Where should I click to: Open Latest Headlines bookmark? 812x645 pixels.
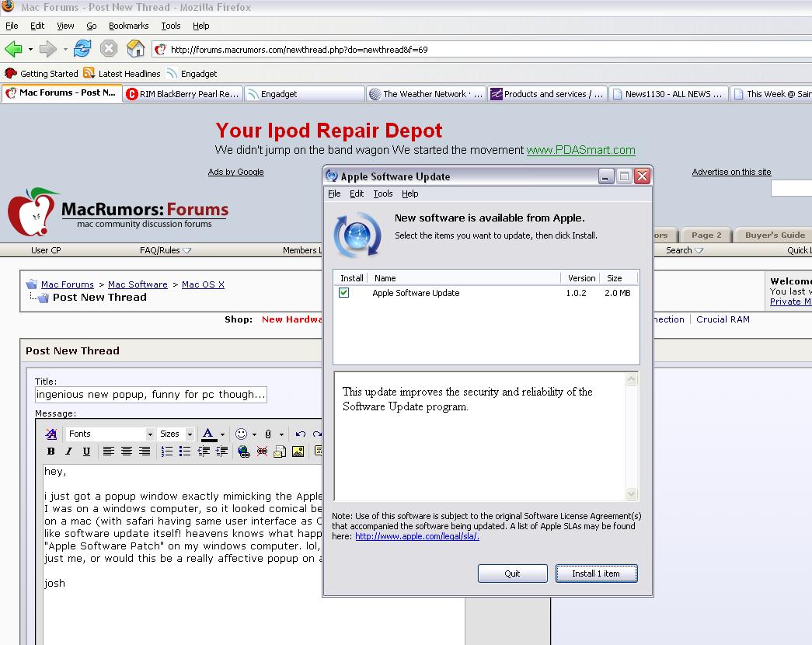[x=122, y=74]
